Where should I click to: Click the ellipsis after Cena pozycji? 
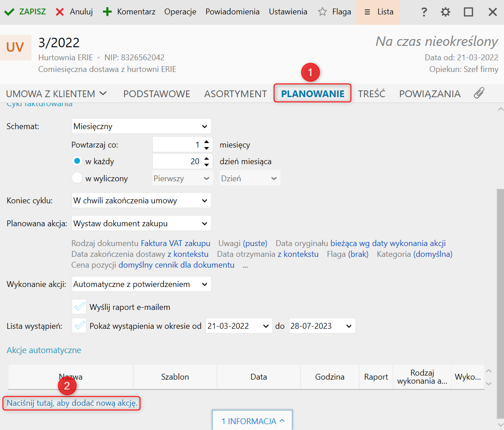245,266
